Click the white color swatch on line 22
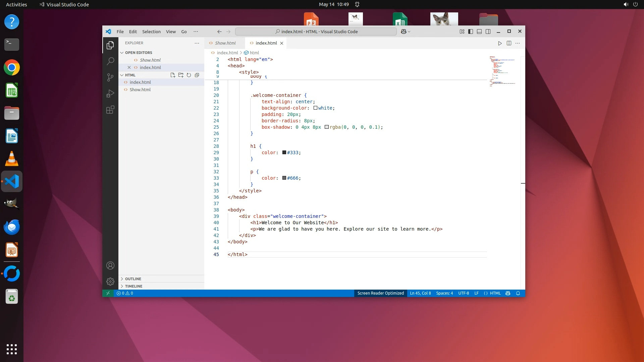Screen dimensions: 644x362 point(315,108)
